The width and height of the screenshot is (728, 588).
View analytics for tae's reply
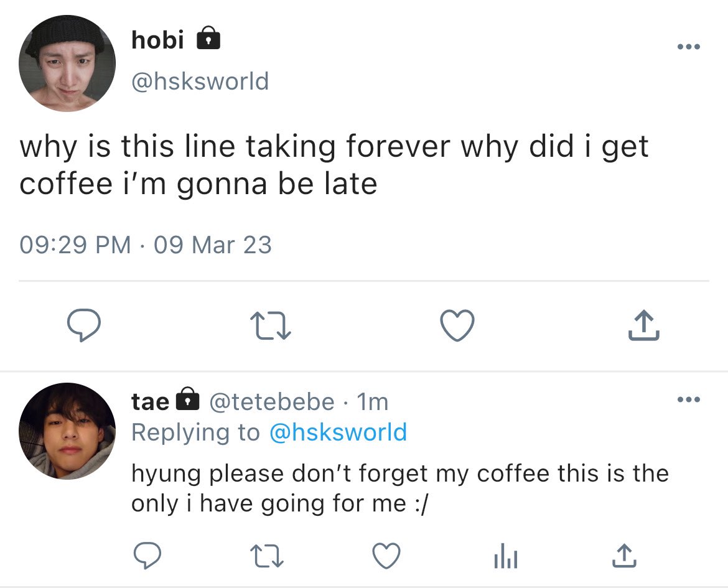click(506, 556)
